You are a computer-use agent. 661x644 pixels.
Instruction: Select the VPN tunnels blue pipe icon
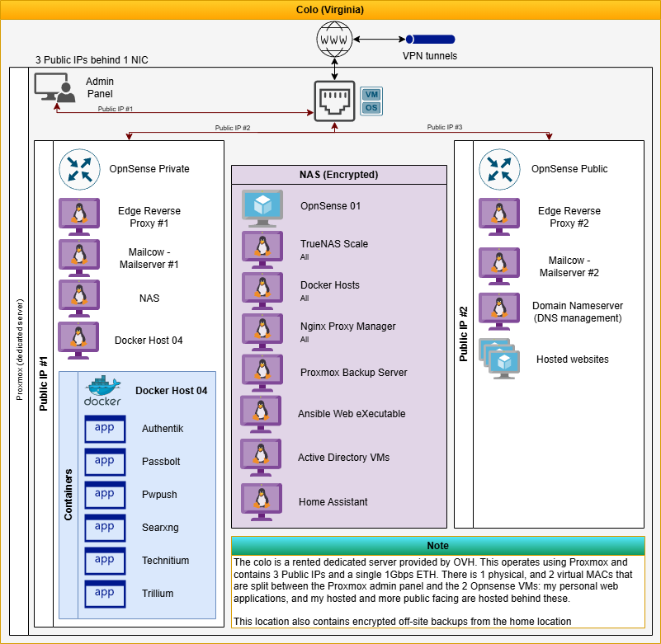pos(428,39)
